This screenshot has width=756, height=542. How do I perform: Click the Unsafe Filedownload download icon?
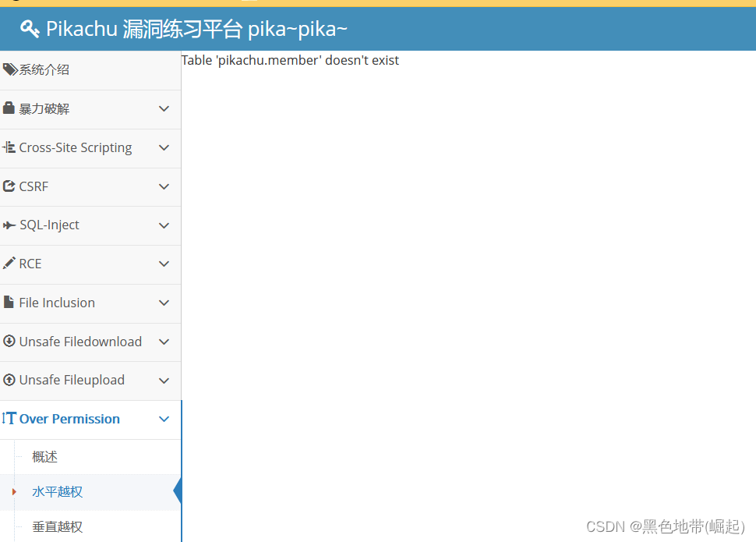point(9,341)
